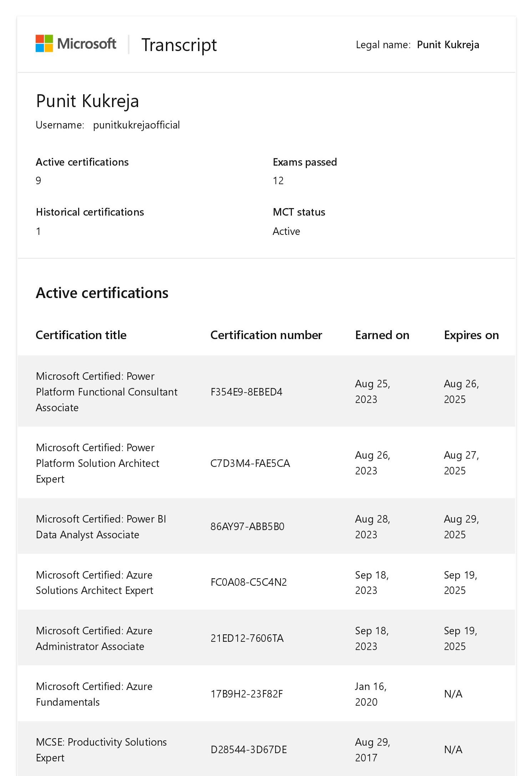This screenshot has height=776, width=532.
Task: Click the N/A expiry for Azure Fundamentals
Action: [453, 694]
